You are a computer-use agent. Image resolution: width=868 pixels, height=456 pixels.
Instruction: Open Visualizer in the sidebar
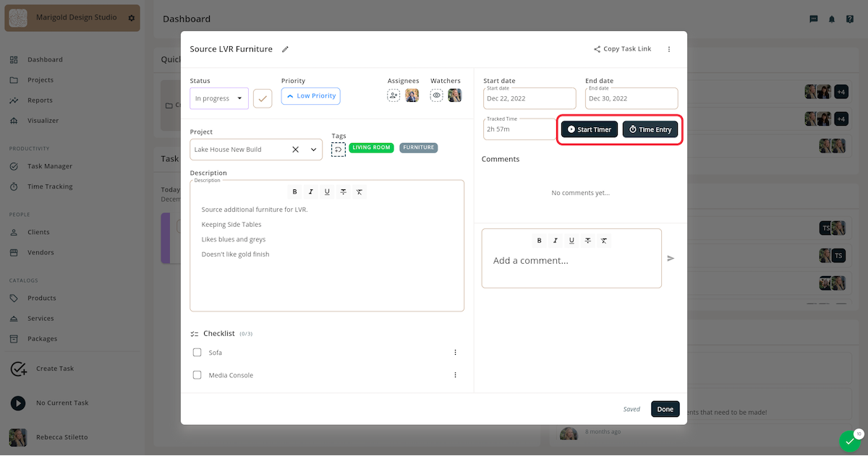pos(43,121)
